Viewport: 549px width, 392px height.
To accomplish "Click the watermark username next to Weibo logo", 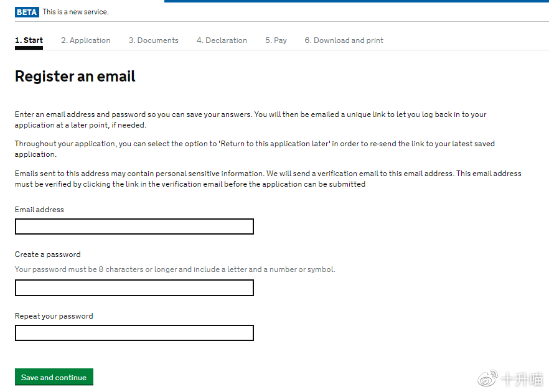I will (522, 379).
